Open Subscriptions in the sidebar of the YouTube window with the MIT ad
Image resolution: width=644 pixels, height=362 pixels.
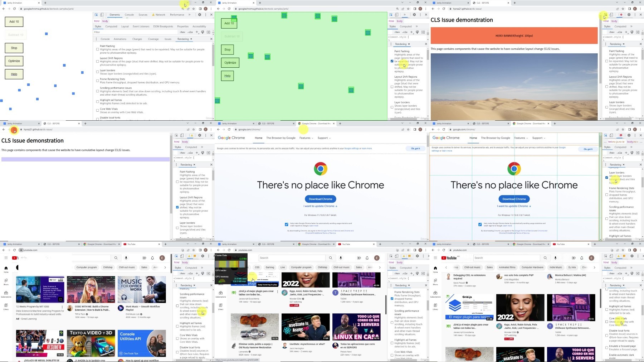click(6, 294)
